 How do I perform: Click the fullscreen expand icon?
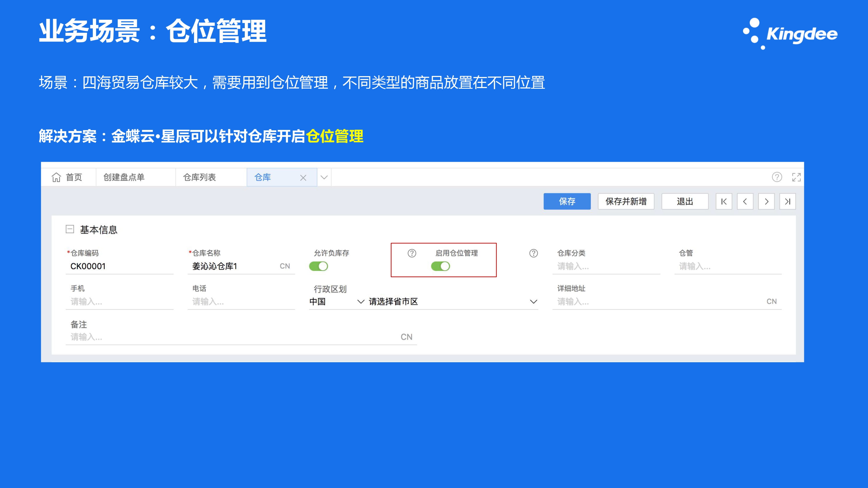pyautogui.click(x=796, y=177)
